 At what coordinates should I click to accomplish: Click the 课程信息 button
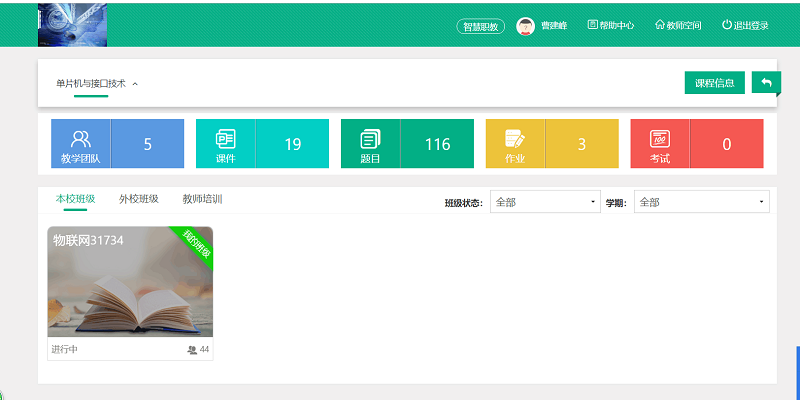714,82
